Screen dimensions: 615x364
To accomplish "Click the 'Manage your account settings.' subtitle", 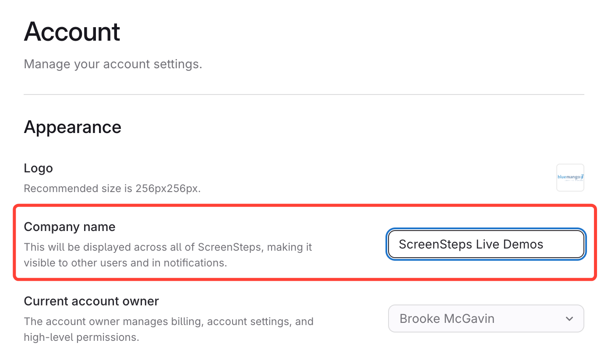I will click(x=113, y=64).
